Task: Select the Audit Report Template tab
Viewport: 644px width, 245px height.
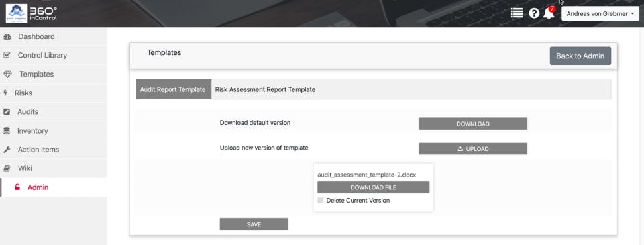Action: coord(173,89)
